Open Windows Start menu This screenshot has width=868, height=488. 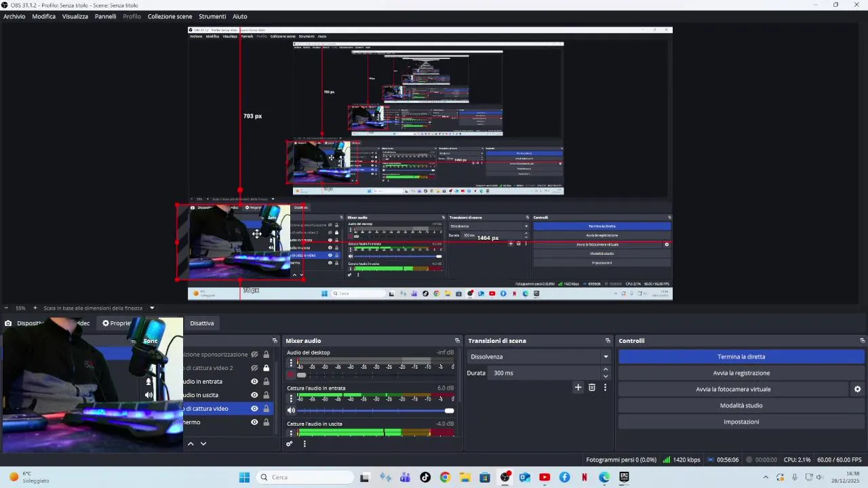pyautogui.click(x=244, y=477)
